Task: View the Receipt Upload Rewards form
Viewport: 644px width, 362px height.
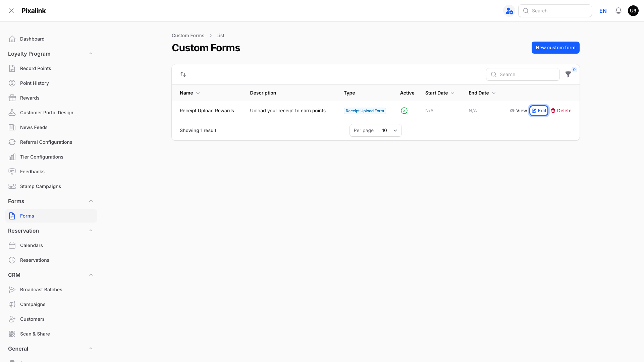Action: tap(519, 111)
